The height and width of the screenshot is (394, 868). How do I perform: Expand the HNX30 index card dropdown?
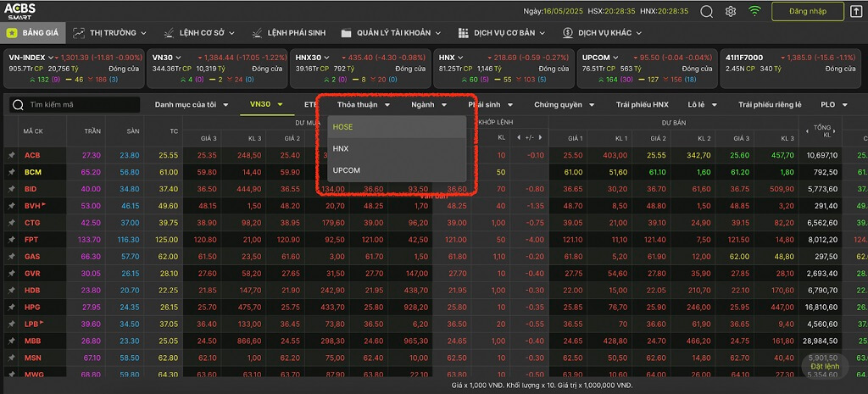tap(326, 58)
